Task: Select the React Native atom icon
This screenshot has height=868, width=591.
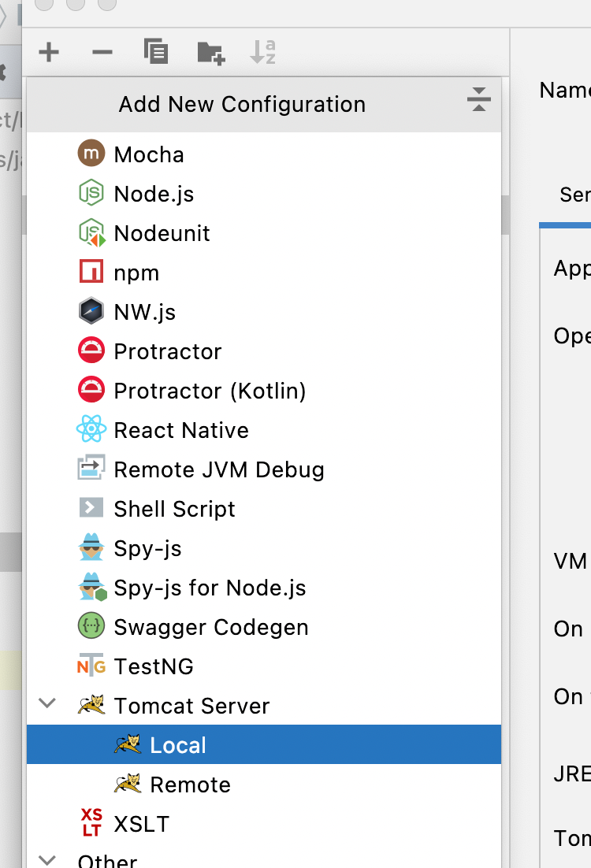Action: pos(91,428)
